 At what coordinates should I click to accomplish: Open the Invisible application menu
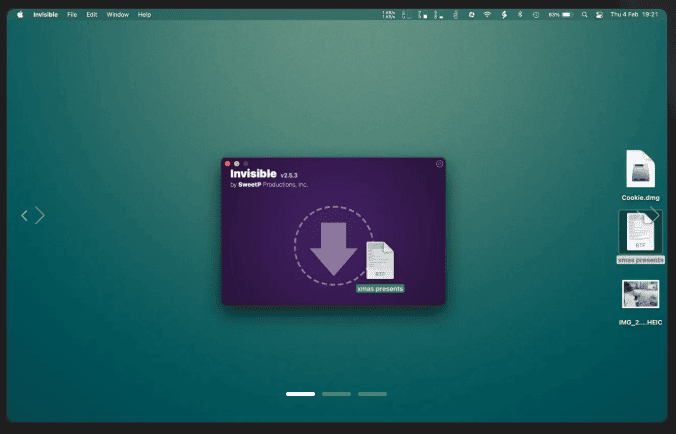[x=46, y=15]
